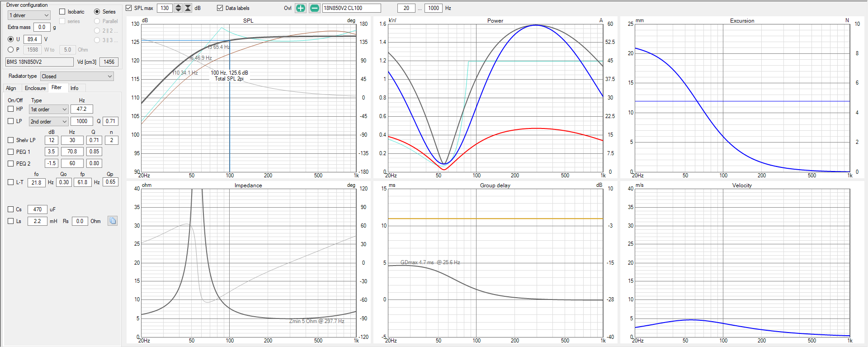This screenshot has width=868, height=347.
Task: Select the U voltage radio button
Action: pyautogui.click(x=11, y=39)
